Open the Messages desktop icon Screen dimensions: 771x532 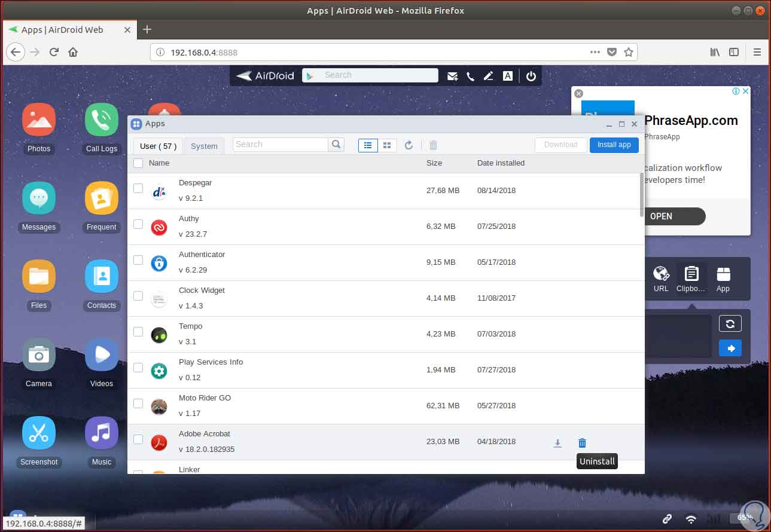[39, 198]
